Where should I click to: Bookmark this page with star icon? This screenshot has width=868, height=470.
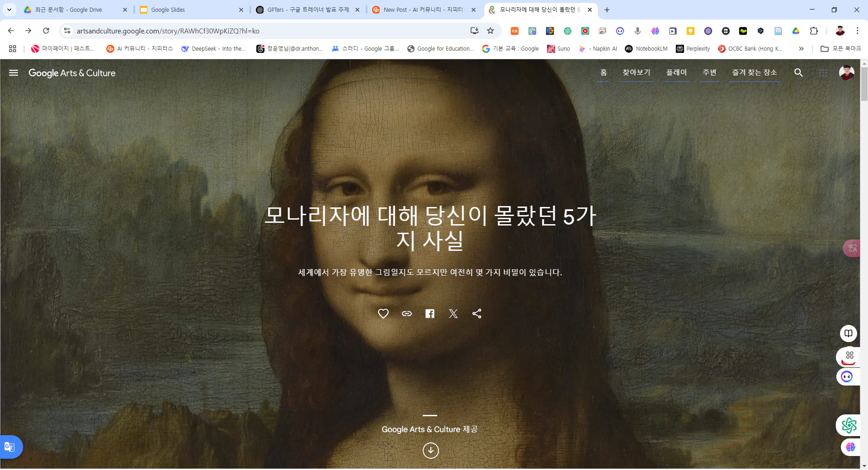click(x=490, y=31)
